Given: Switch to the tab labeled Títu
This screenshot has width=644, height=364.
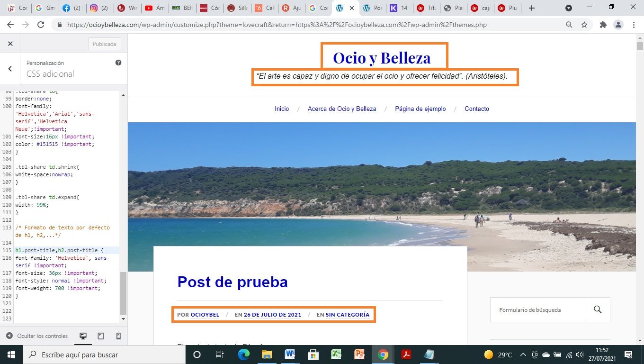Looking at the screenshot, I should 426,8.
